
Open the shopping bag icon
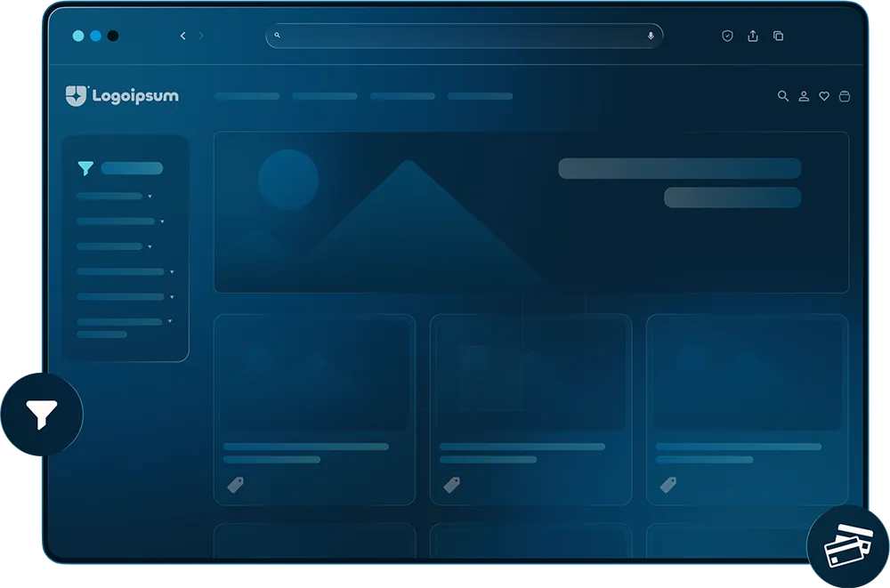tap(844, 96)
